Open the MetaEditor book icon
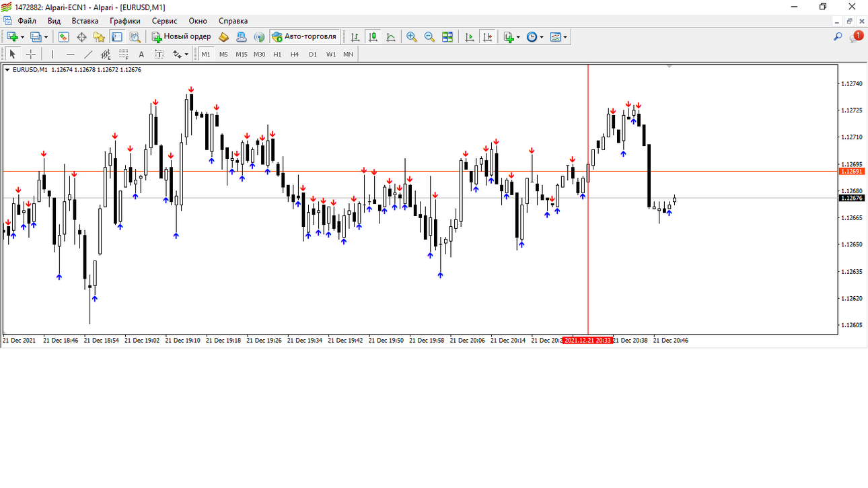The height and width of the screenshot is (488, 868). tap(224, 37)
